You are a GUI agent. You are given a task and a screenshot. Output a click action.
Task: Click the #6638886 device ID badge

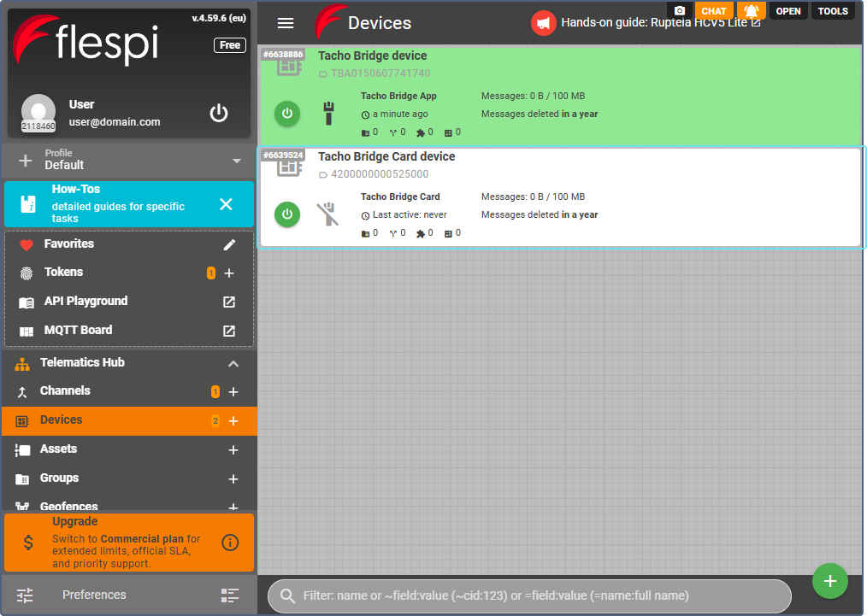tap(283, 54)
